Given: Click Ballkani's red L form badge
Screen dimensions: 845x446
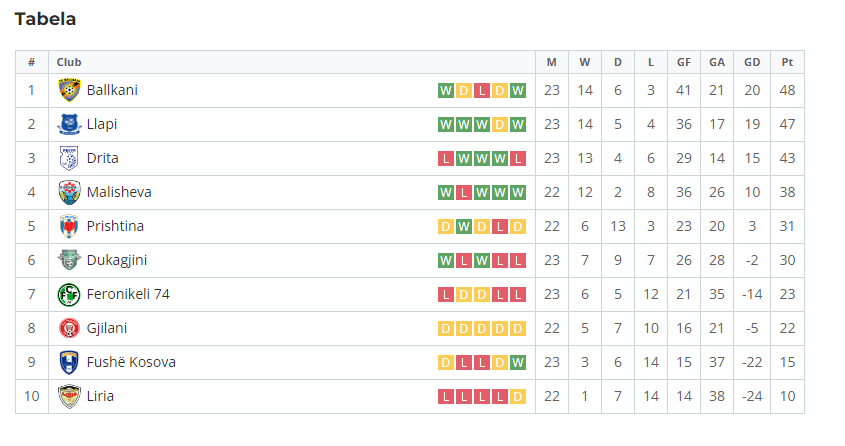Looking at the screenshot, I should click(482, 90).
